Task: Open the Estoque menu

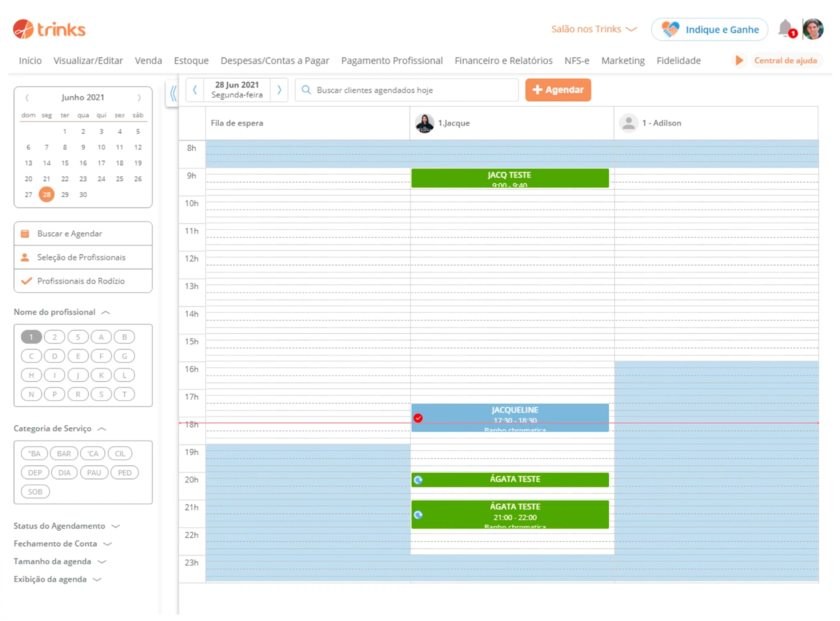Action: click(x=191, y=61)
